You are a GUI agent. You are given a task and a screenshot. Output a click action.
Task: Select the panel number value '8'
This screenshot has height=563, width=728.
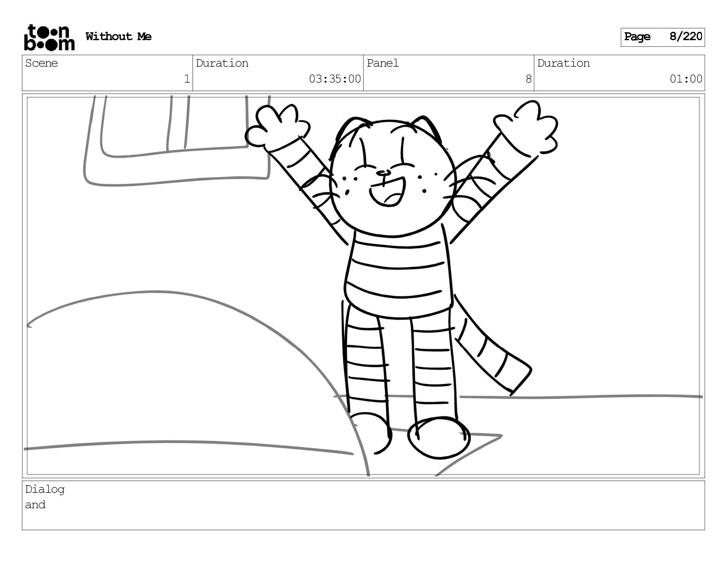pos(529,79)
